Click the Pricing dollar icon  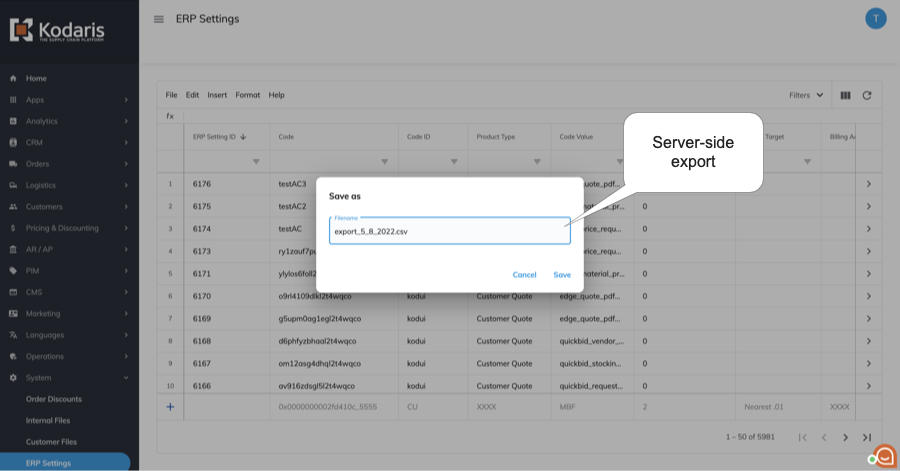click(13, 228)
